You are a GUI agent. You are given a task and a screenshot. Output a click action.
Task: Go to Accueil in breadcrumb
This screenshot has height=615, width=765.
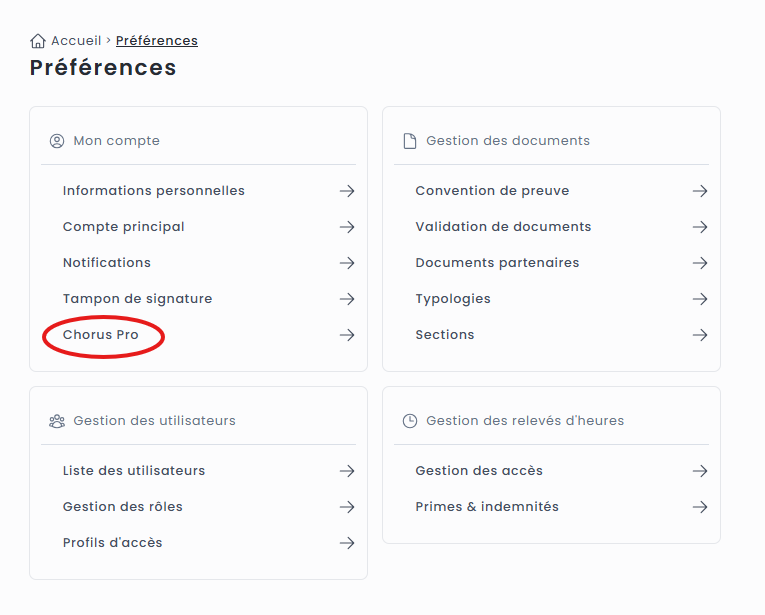(x=76, y=41)
